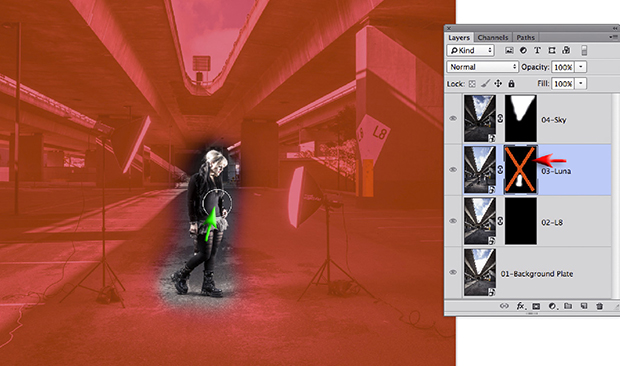
Task: Open the Normal blend mode dropdown
Action: 482,67
